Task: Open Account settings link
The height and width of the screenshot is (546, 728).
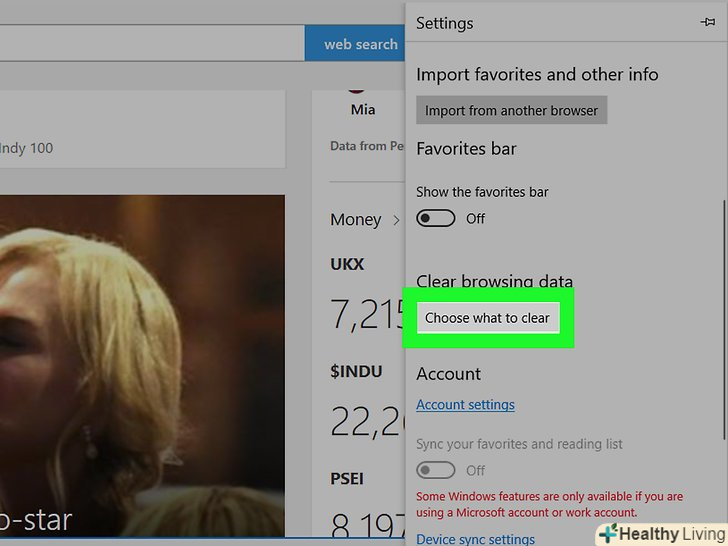Action: pos(465,404)
